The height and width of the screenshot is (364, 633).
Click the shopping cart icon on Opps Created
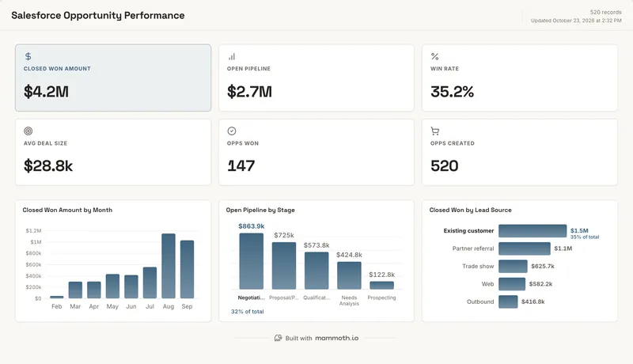[x=434, y=131]
